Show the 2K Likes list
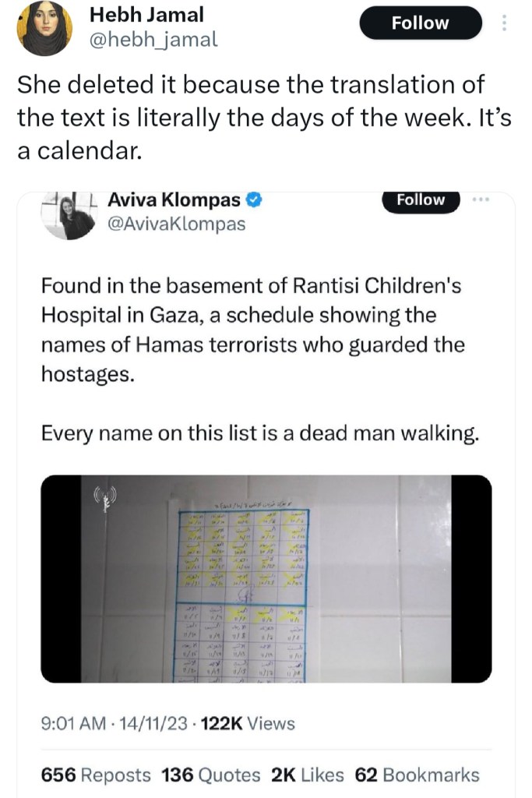532x798 pixels. [x=307, y=775]
